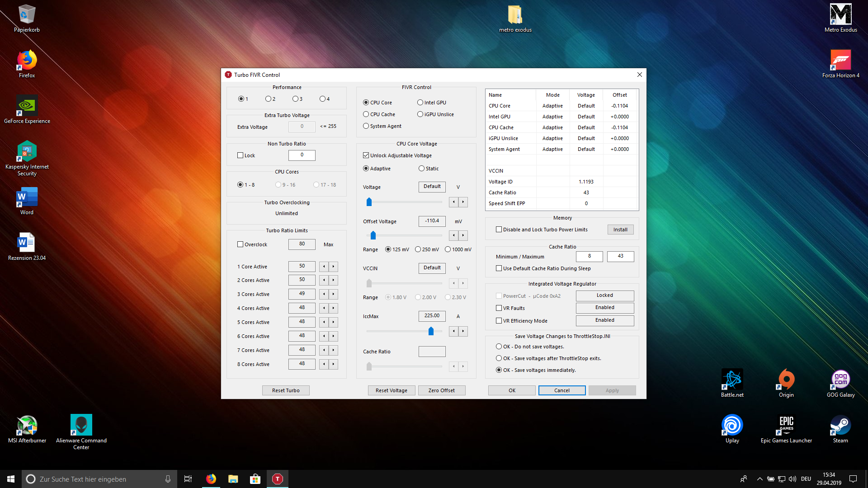868x488 pixels.
Task: Select Performance profile 3
Action: tap(295, 99)
